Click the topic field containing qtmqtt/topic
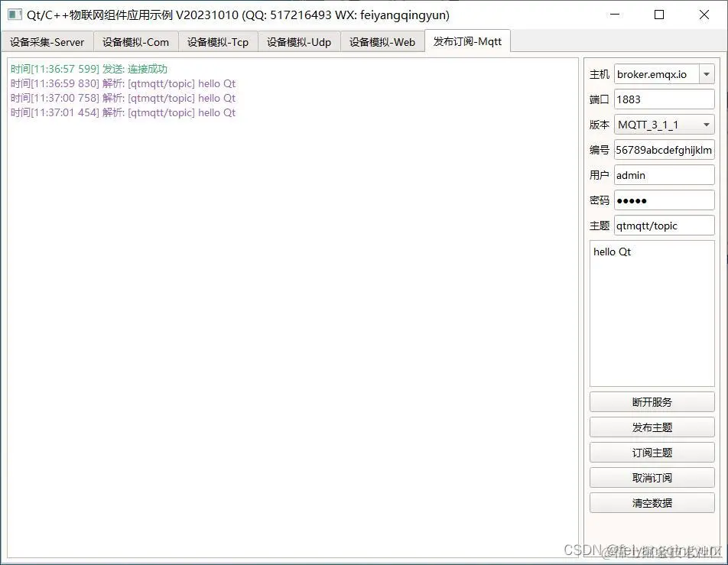 664,225
